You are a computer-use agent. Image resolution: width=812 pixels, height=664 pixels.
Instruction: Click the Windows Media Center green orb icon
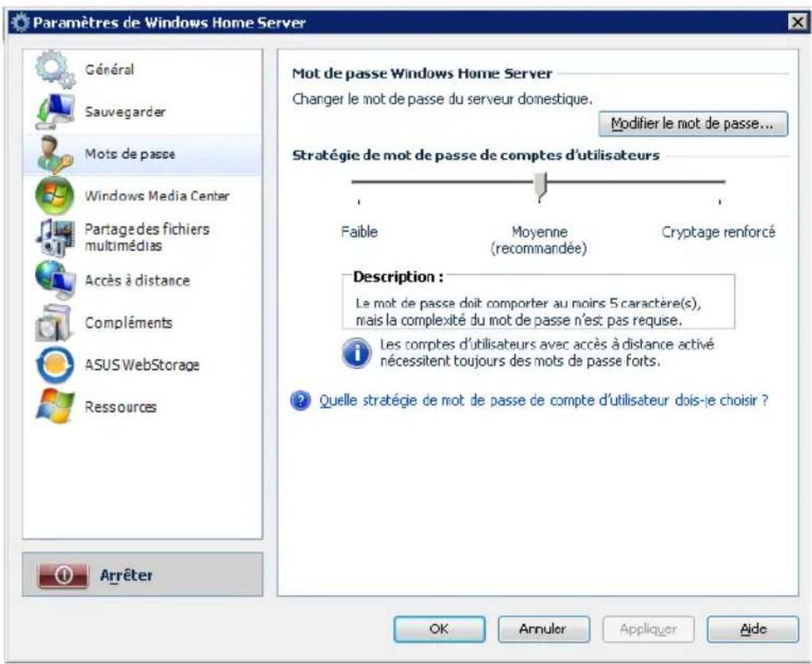[54, 196]
